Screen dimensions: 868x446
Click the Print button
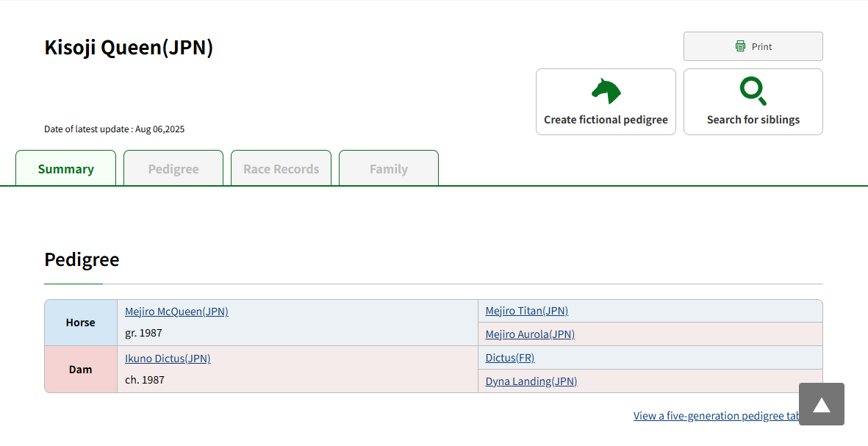753,46
